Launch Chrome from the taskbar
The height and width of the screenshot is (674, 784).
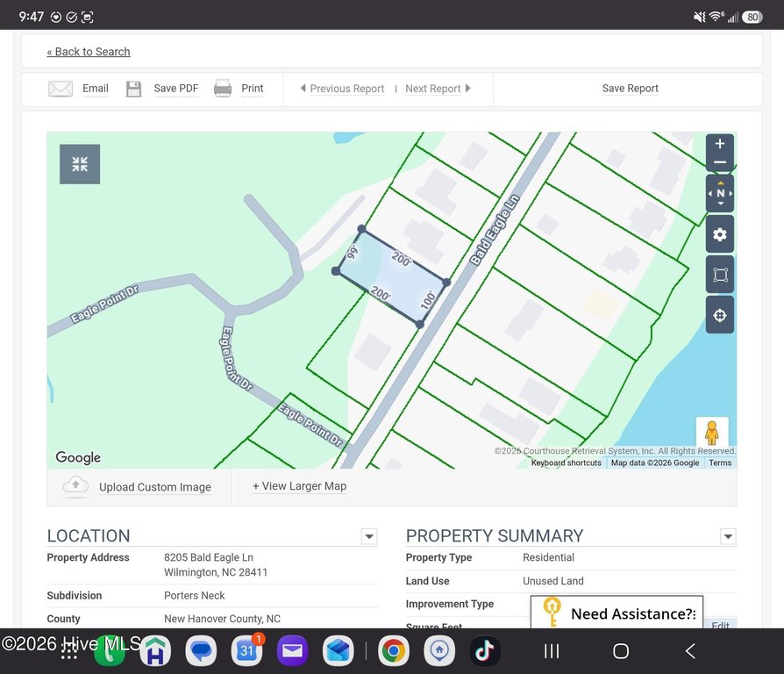[393, 651]
